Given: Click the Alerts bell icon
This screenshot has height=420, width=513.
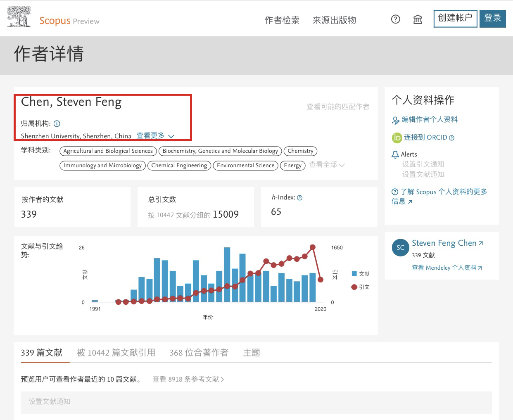Looking at the screenshot, I should click(x=395, y=154).
